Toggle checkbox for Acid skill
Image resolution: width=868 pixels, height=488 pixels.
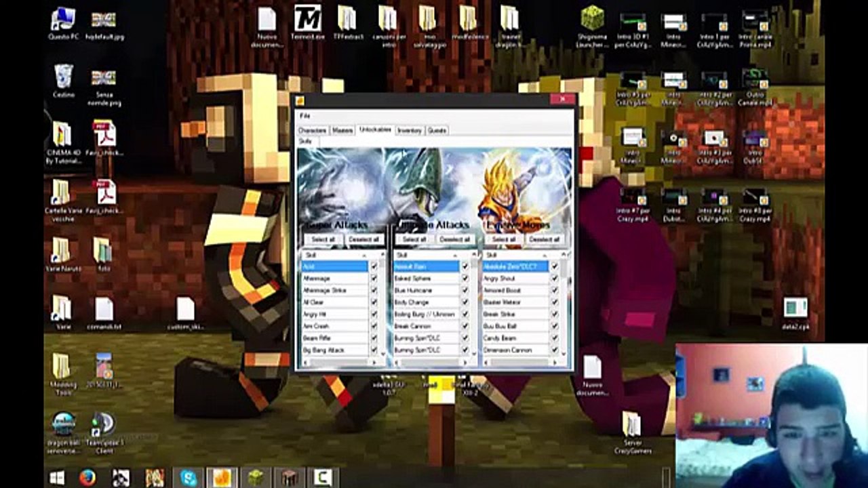(x=374, y=267)
